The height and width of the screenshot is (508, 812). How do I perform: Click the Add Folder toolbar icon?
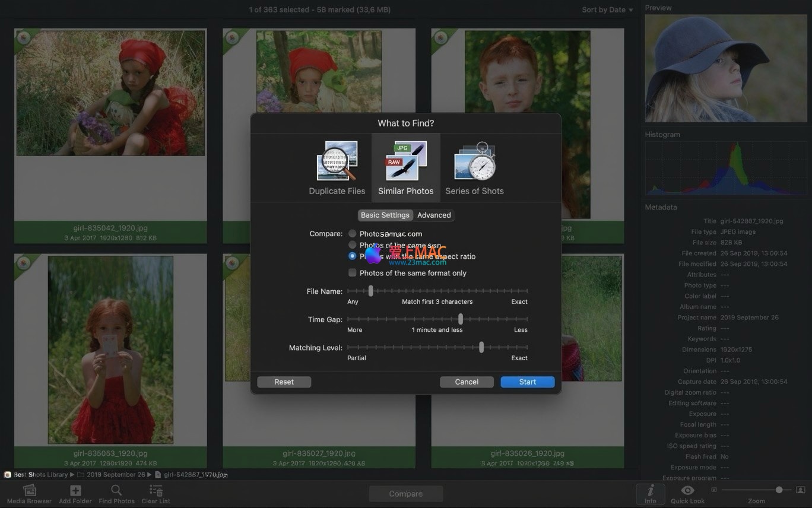pos(75,491)
